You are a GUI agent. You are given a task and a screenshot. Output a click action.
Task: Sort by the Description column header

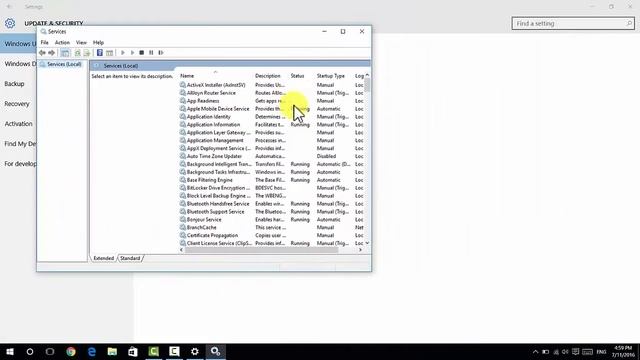pos(268,76)
